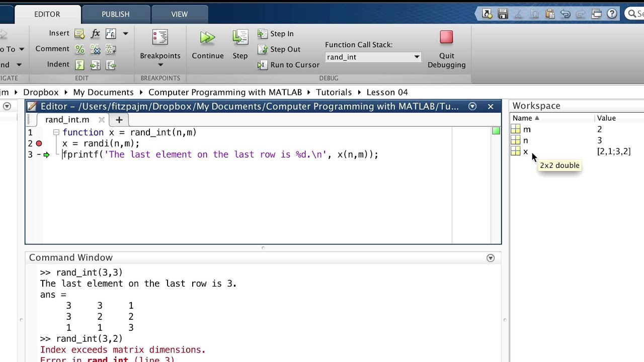Screen dimensions: 644x362
Task: Open the Breakpoints menu button
Action: pyautogui.click(x=160, y=48)
